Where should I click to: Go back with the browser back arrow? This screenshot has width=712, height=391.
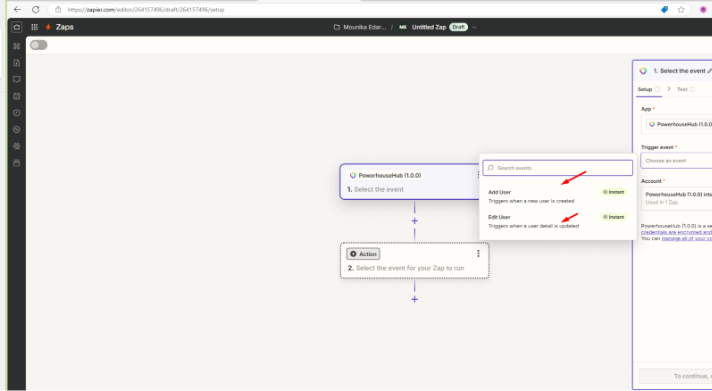[17, 10]
